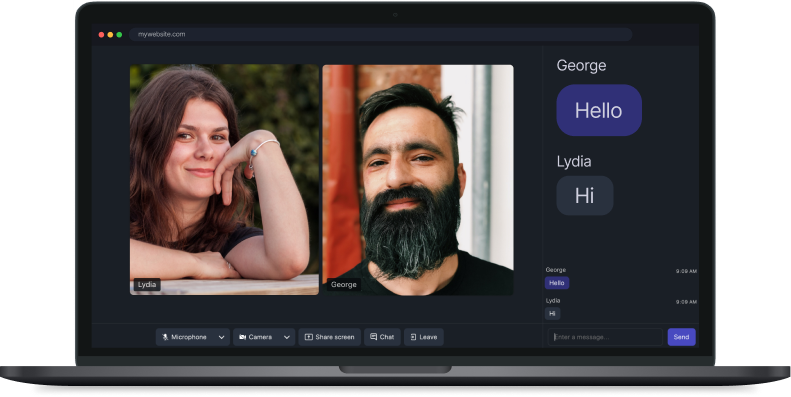The height and width of the screenshot is (397, 791).
Task: Click the George name label on video
Action: point(344,285)
